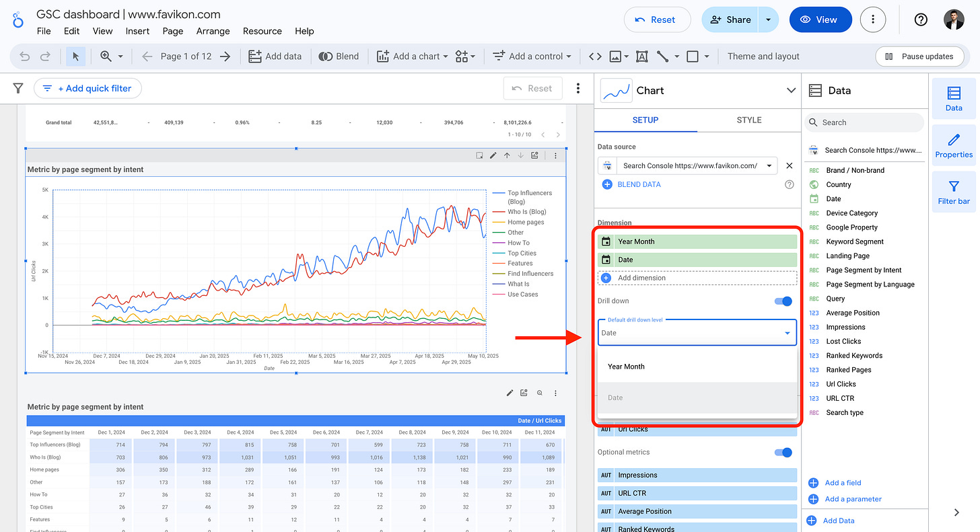Click the blue View button
This screenshot has width=980, height=532.
(820, 20)
